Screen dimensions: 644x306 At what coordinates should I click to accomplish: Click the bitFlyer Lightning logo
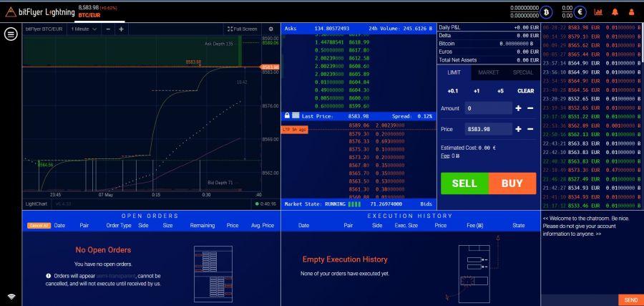(x=40, y=12)
